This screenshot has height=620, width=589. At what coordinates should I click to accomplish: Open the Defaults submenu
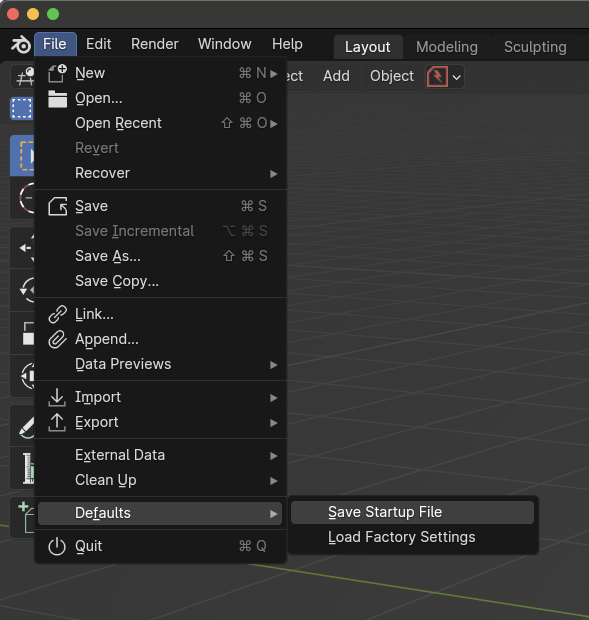pyautogui.click(x=160, y=513)
